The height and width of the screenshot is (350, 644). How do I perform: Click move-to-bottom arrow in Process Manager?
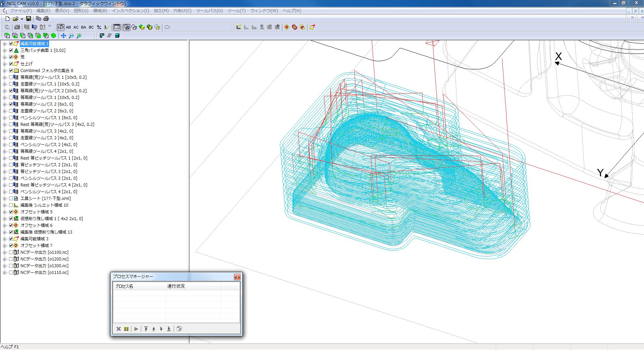(169, 329)
